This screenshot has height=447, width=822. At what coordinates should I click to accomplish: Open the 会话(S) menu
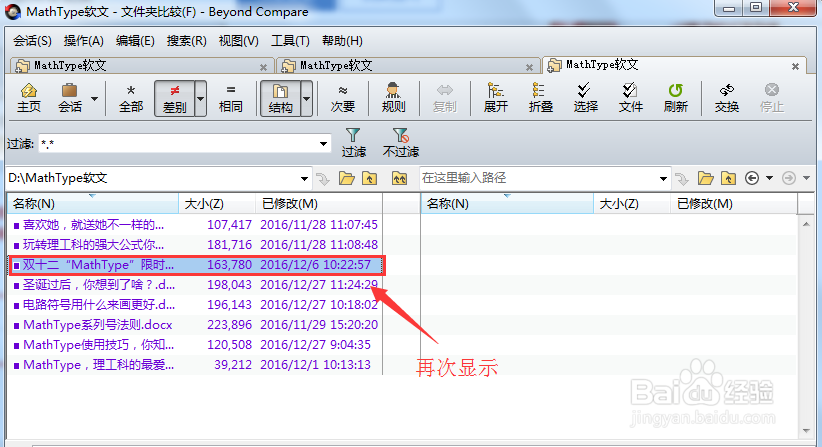click(32, 41)
